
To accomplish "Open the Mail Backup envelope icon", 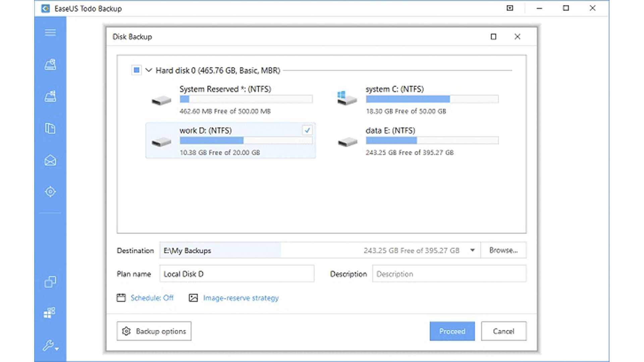I will coord(50,161).
